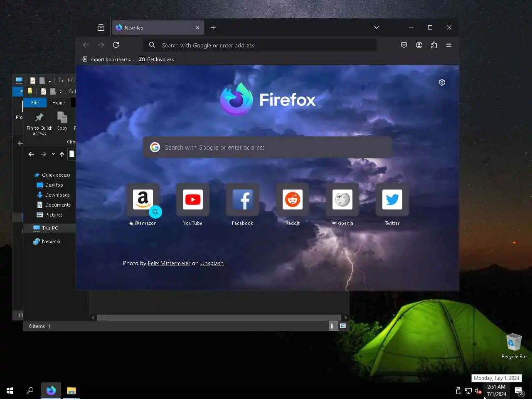Image resolution: width=532 pixels, height=399 pixels.
Task: Go back one page in Firefox
Action: [86, 45]
